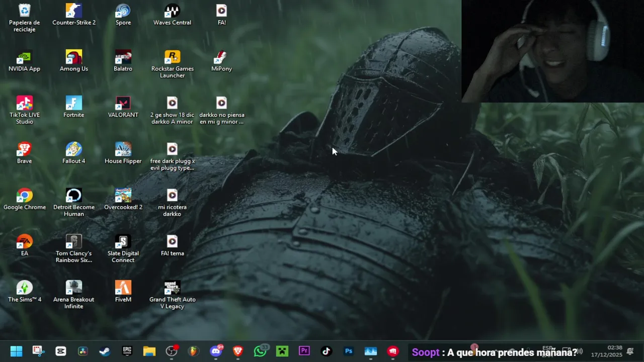Select the FiveM desktop icon
644x362 pixels.
[x=123, y=292]
